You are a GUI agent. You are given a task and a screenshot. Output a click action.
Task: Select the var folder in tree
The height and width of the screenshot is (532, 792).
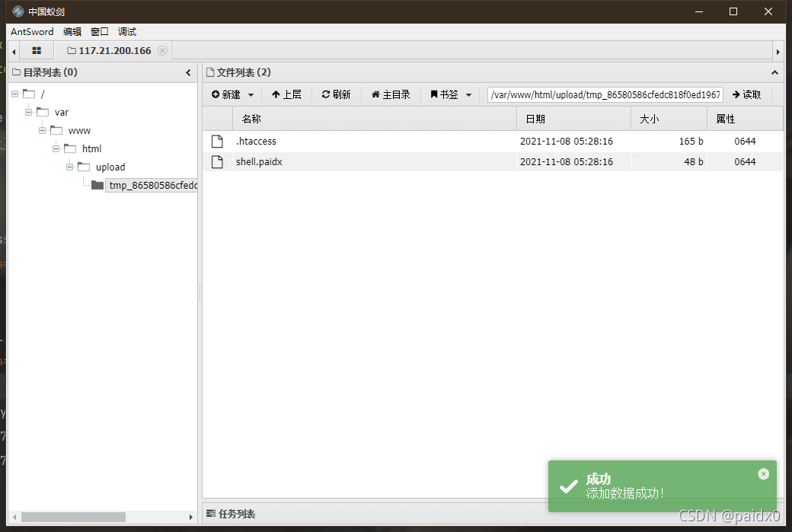point(62,112)
